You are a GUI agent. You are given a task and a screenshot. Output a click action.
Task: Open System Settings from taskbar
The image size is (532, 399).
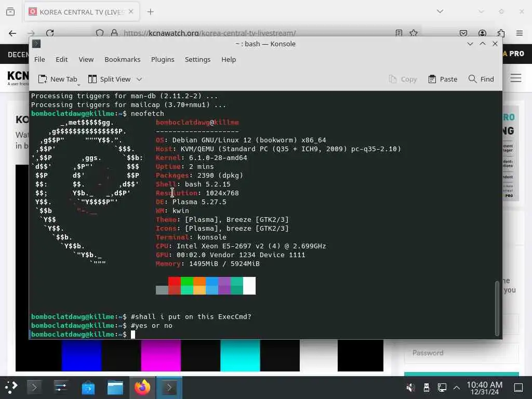pos(61,387)
